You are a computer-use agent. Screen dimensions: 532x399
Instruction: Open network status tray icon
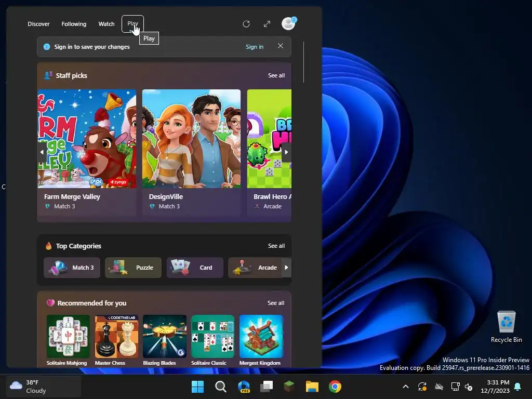click(455, 387)
